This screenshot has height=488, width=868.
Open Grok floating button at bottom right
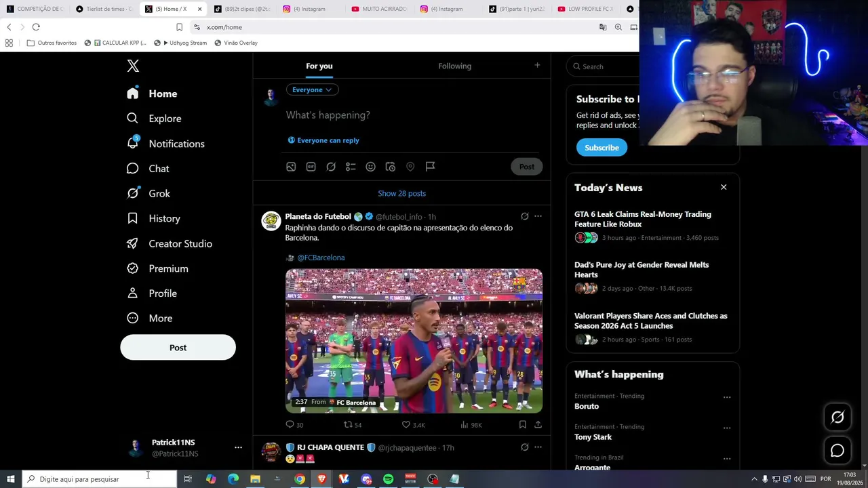click(x=837, y=418)
